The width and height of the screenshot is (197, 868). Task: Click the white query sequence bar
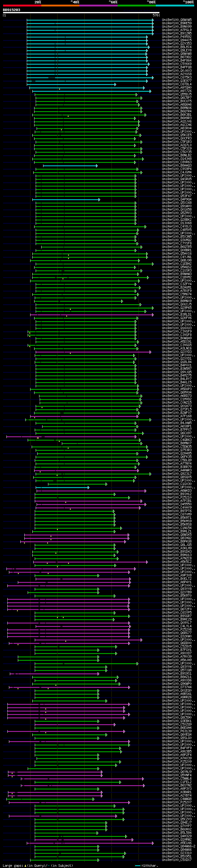(81, 13)
